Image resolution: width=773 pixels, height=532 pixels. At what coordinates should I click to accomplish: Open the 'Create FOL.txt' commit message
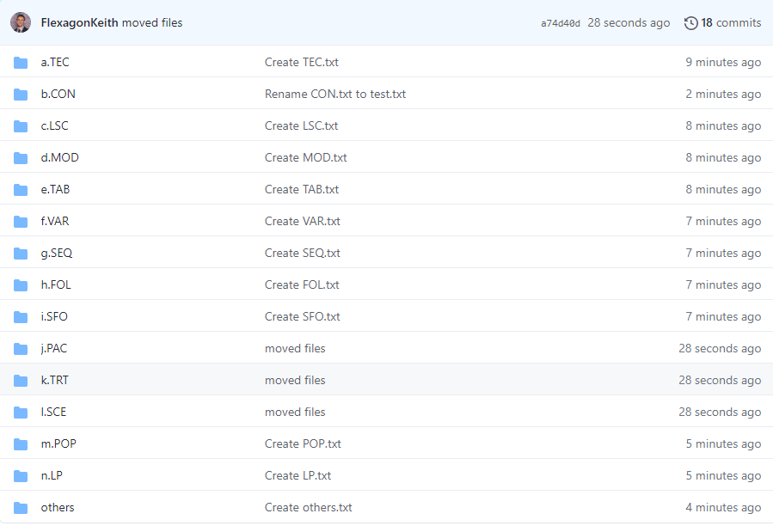302,284
